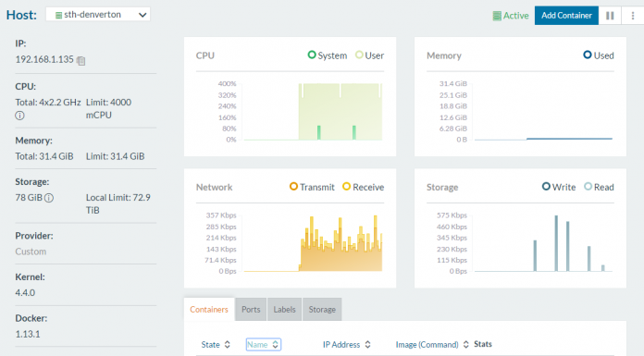Toggle the Receive series in Network chart
Viewport: 644px width, 356px height.
[x=363, y=187]
